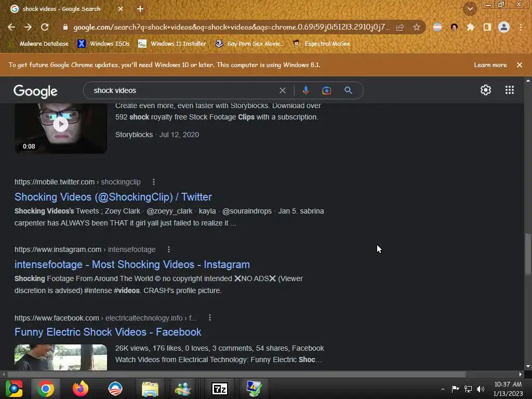Open the volume control in the tray
Screen dimensions: 532x399
pyautogui.click(x=481, y=389)
